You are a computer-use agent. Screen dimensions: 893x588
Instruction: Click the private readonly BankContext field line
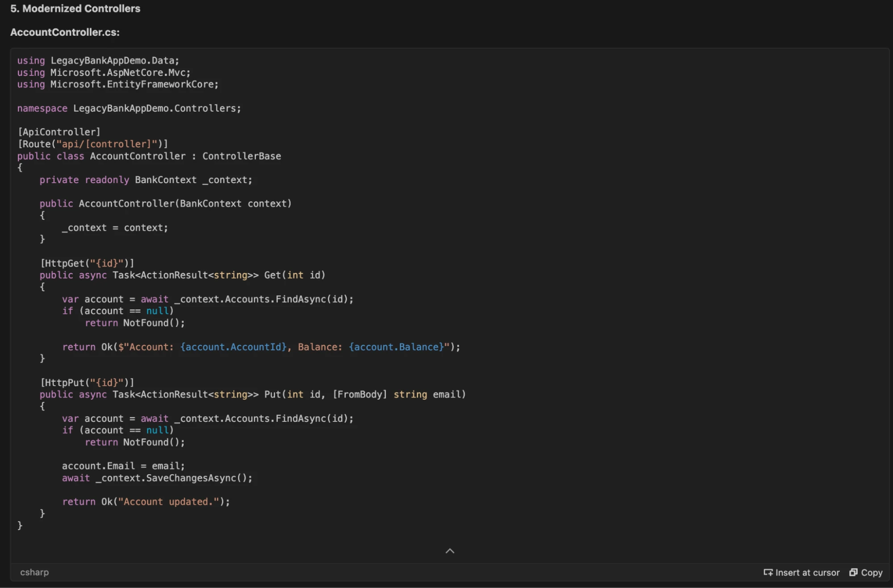click(x=146, y=180)
